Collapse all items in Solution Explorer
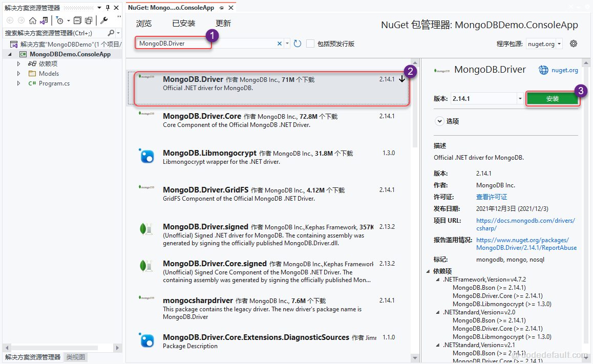Screen dimensions: 593x364 77,20
